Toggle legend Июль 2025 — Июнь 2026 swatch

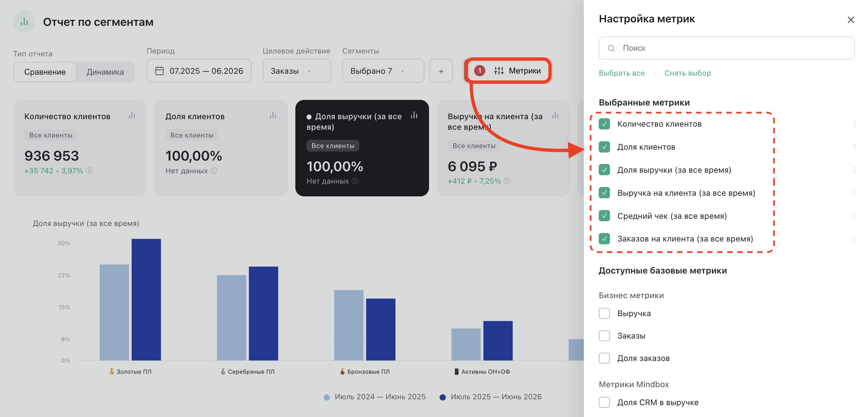point(443,397)
